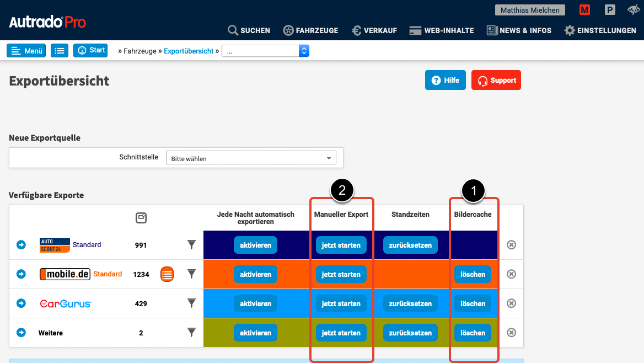Expand the Schnittstelle 'Bitte wählen' dropdown
Screen dimensions: 644x363
pyautogui.click(x=251, y=158)
